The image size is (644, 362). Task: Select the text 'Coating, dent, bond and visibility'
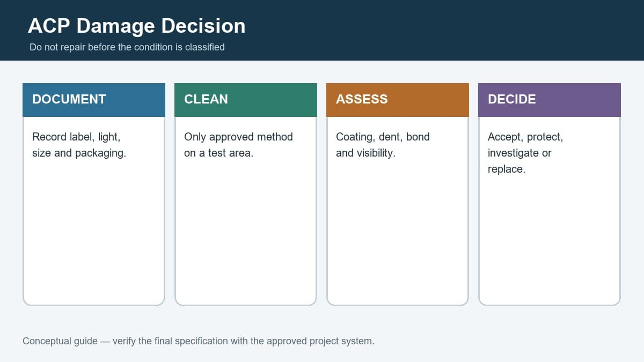click(x=383, y=145)
